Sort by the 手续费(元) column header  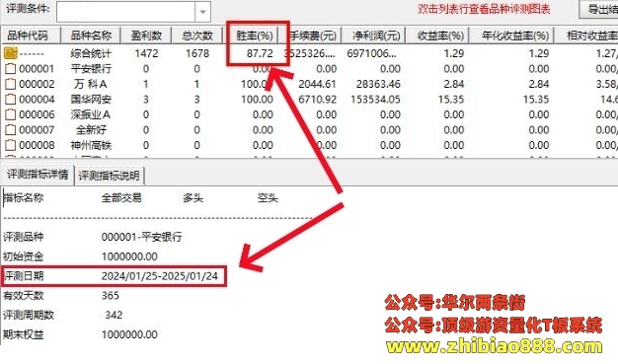click(x=313, y=36)
